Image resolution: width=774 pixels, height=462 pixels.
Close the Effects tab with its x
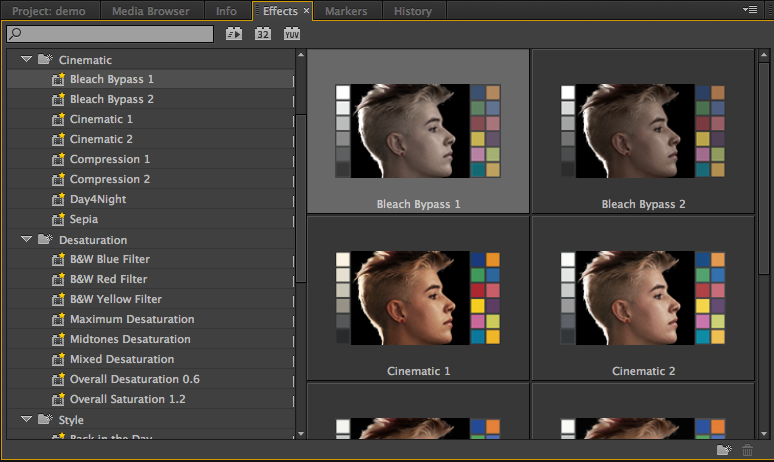[x=306, y=11]
